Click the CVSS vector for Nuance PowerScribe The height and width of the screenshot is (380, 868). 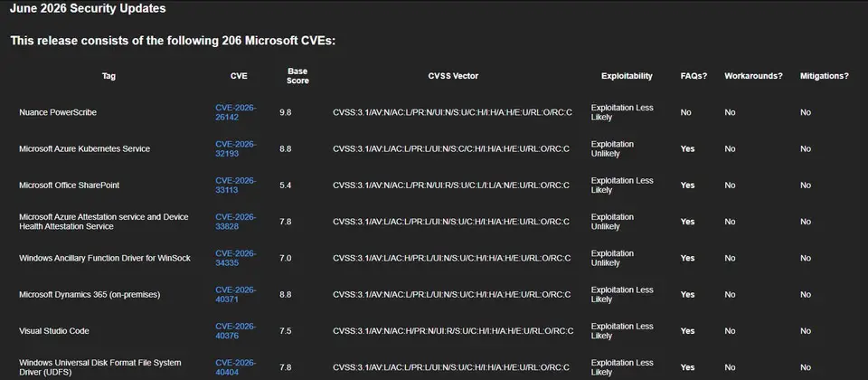coord(453,112)
